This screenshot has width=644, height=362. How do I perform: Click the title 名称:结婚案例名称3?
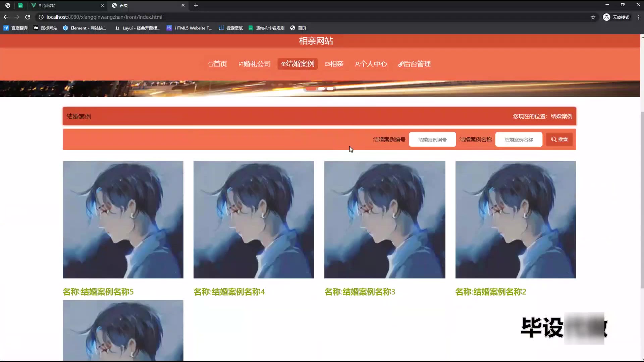[360, 292]
